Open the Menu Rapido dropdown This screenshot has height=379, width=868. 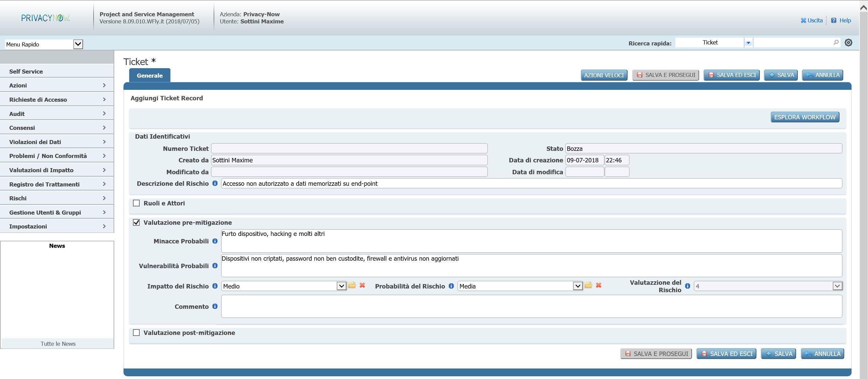[78, 44]
